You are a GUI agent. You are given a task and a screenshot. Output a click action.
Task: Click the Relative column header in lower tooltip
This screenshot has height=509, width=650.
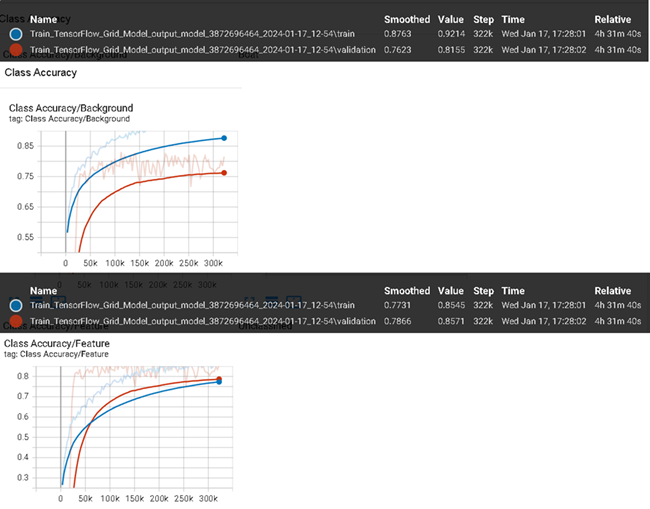613,291
